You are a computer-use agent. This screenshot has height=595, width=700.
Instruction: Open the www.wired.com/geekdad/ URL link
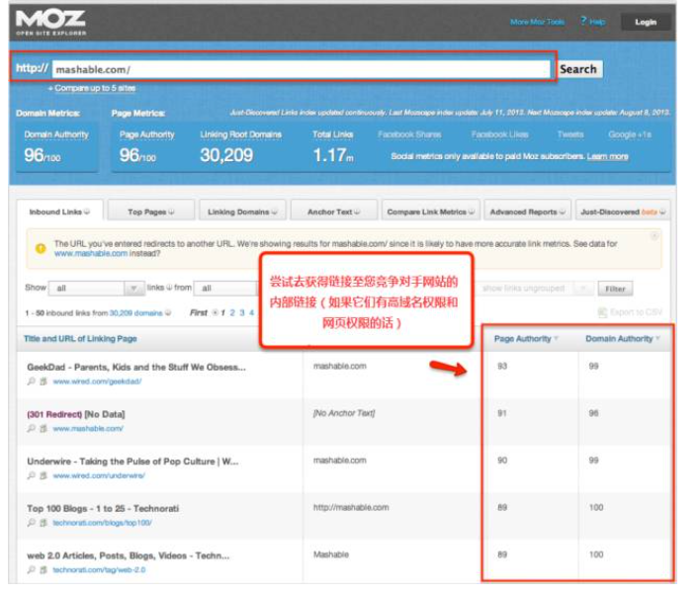97,382
